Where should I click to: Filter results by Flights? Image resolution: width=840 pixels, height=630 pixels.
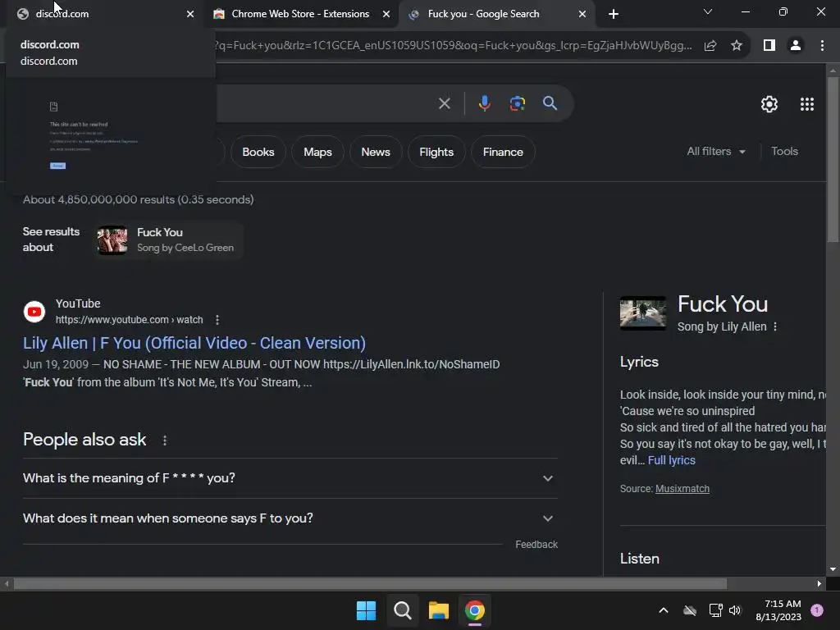pyautogui.click(x=436, y=152)
